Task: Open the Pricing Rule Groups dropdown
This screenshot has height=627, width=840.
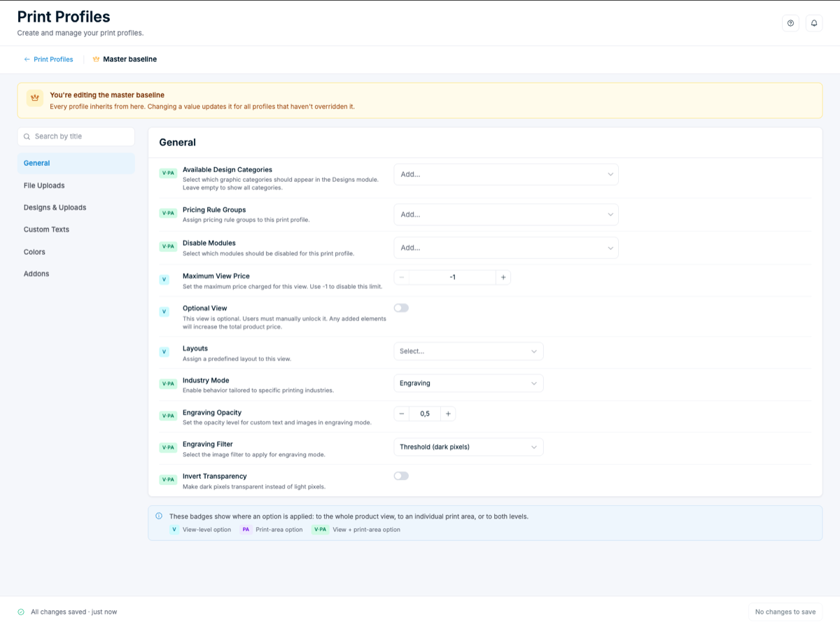Action: [x=506, y=215]
